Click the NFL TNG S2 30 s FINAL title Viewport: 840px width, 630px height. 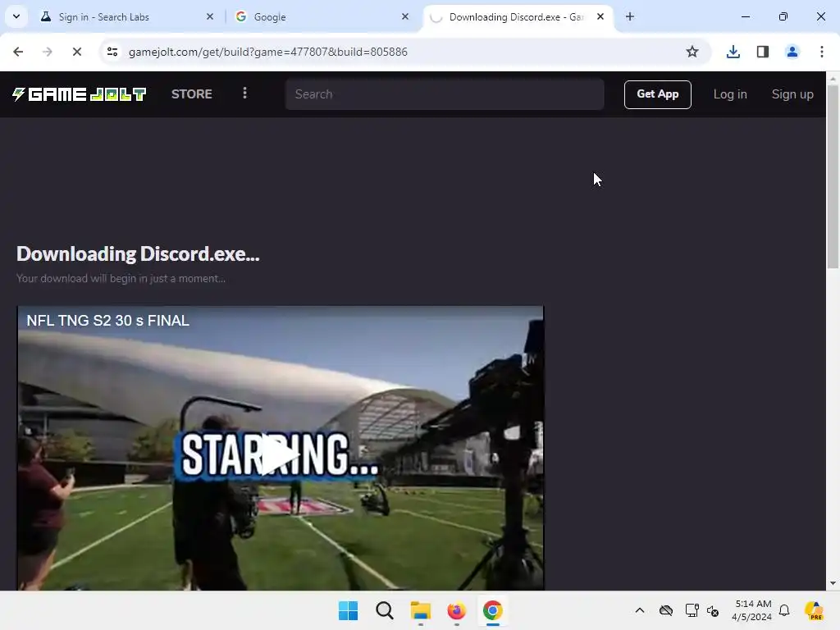tap(108, 321)
